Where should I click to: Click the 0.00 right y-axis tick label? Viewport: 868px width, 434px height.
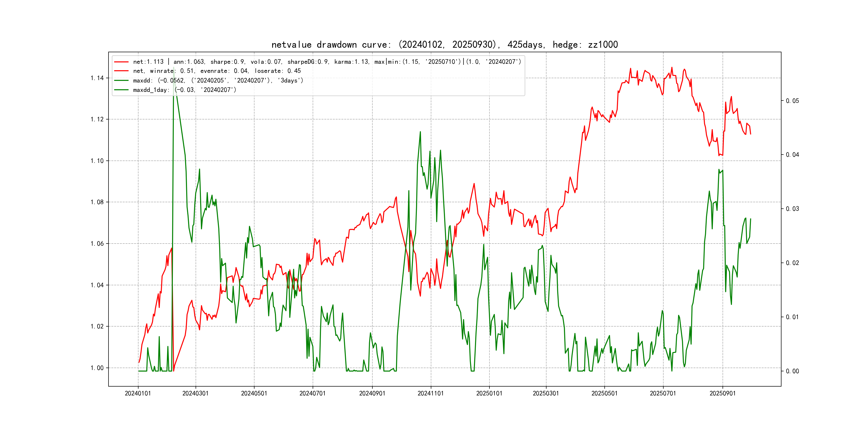792,371
